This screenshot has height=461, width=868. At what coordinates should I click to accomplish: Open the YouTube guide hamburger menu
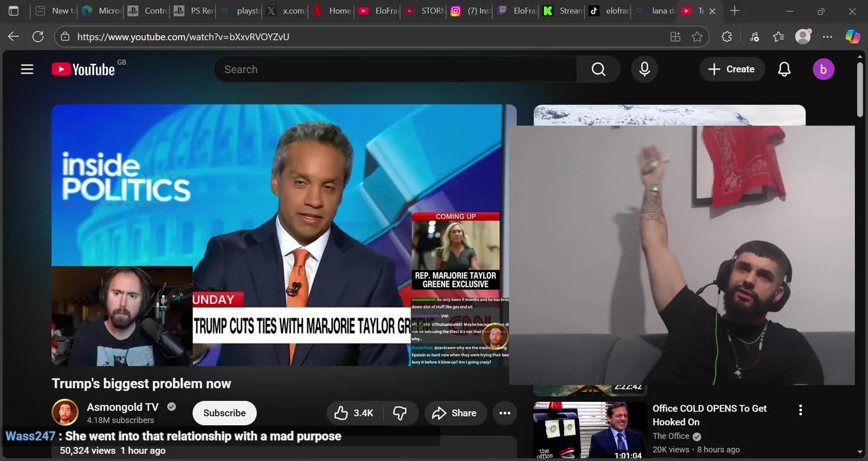pos(27,69)
